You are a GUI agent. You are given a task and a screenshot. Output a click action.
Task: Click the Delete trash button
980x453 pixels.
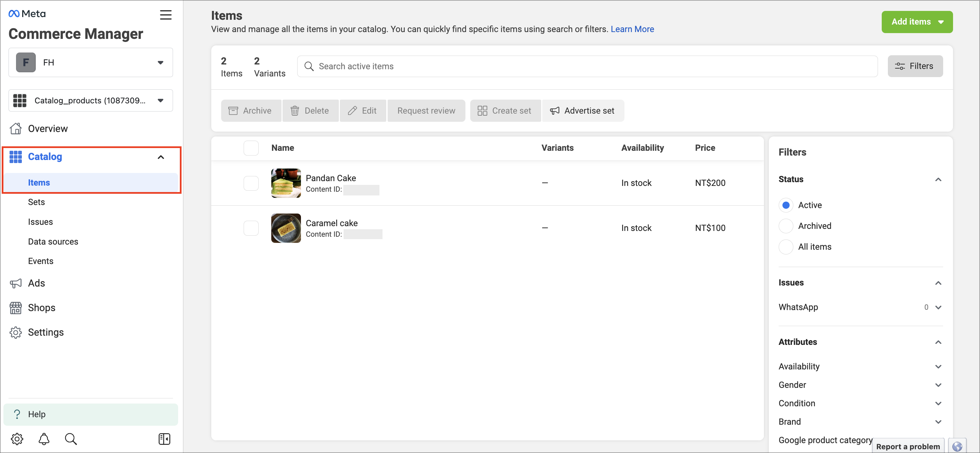(310, 111)
